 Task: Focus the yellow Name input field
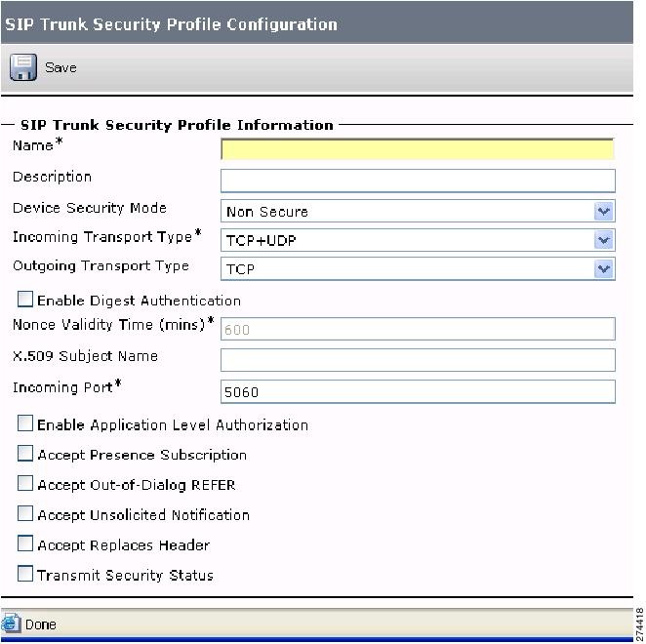click(418, 149)
